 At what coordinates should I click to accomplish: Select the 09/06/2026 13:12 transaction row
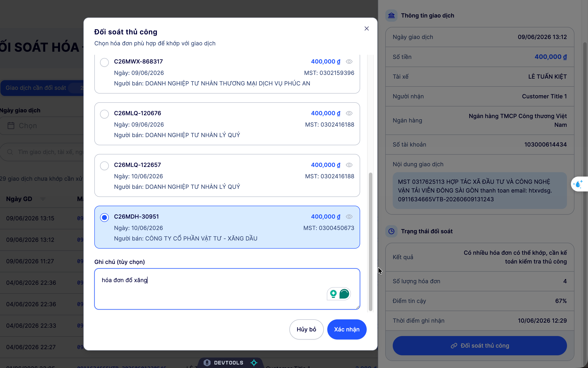[x=42, y=240]
